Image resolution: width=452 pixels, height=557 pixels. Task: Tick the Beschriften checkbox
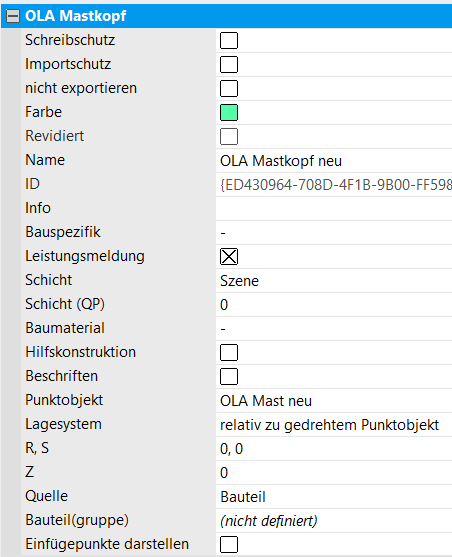pos(229,377)
